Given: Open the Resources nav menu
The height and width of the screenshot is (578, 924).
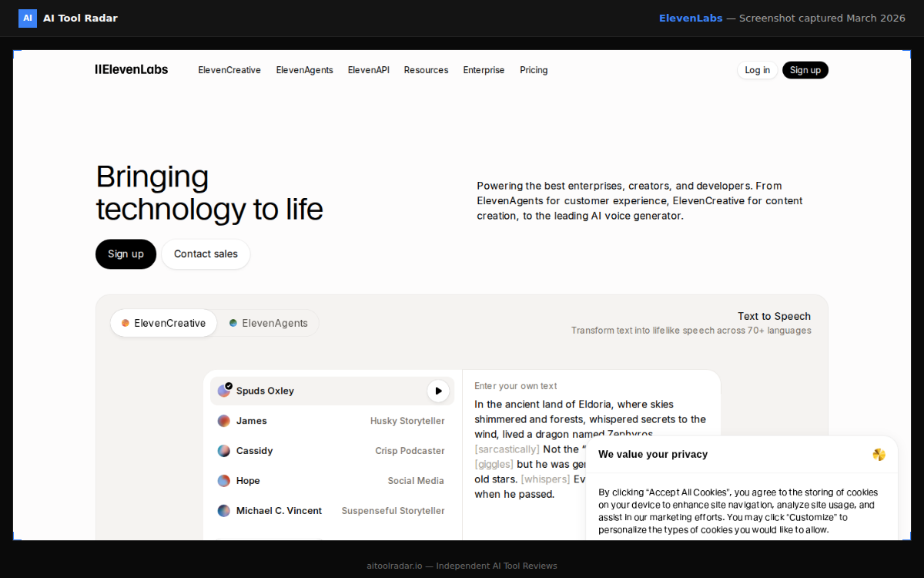Looking at the screenshot, I should click(x=426, y=70).
